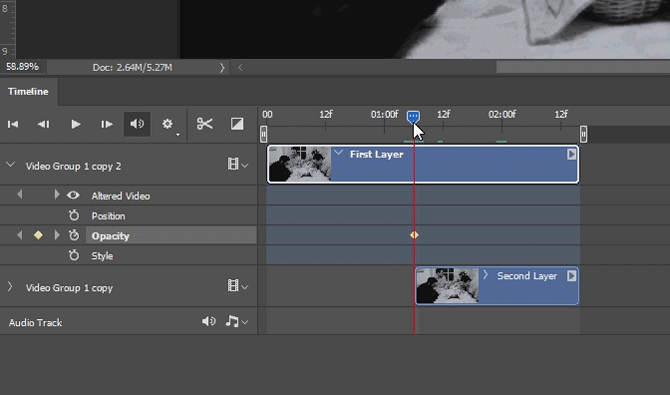Enable Style keyframe stopwatch

[x=74, y=255]
